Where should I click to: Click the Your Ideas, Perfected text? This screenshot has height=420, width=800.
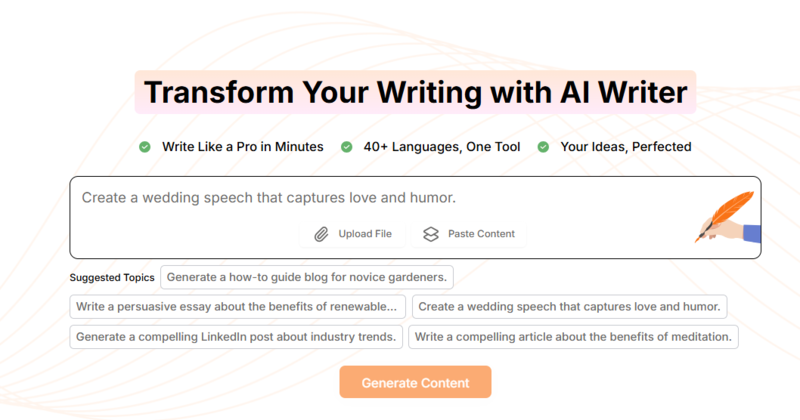(626, 147)
